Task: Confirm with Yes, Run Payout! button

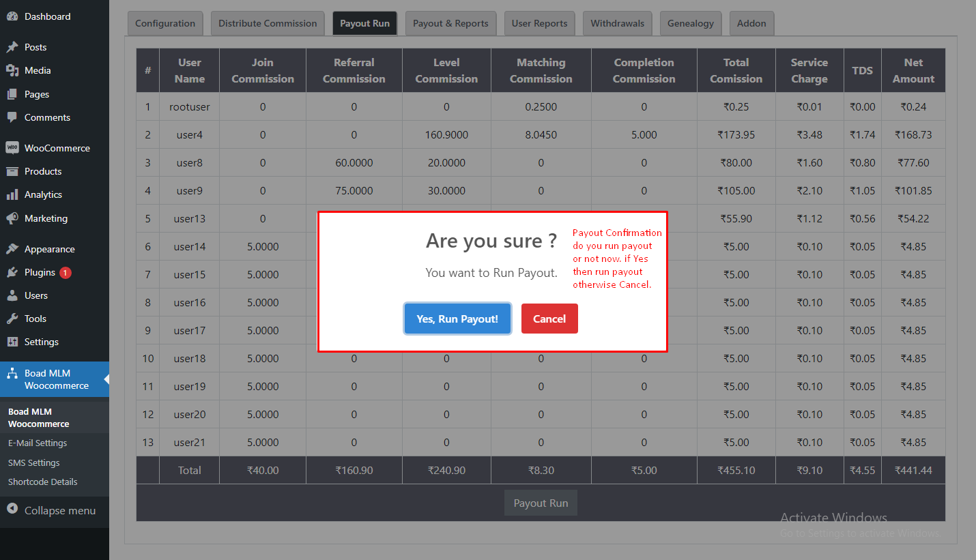Action: coord(457,318)
